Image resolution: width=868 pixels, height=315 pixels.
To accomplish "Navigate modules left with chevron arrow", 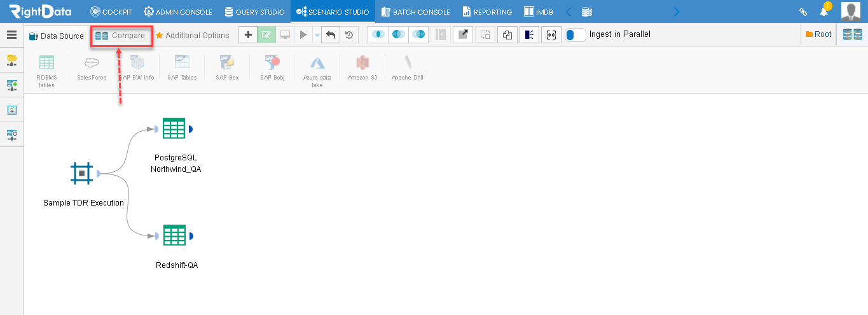I will point(568,11).
